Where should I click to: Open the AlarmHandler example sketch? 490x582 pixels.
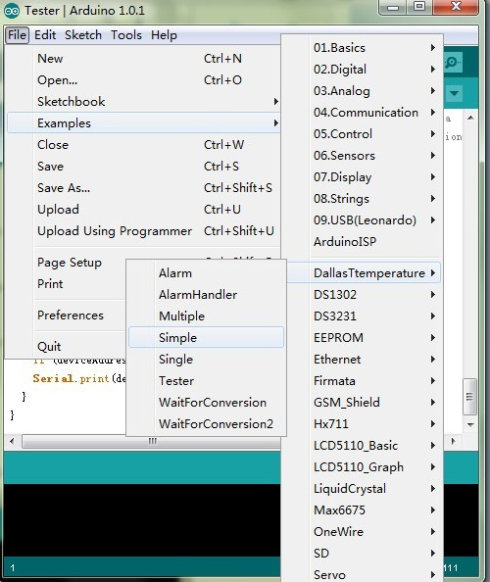coord(206,294)
